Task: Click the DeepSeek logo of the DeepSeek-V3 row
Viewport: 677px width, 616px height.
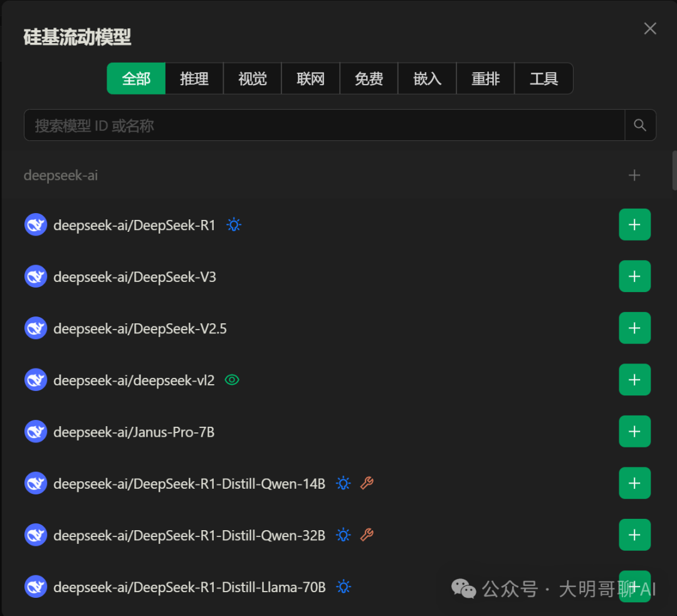Action: 35,276
